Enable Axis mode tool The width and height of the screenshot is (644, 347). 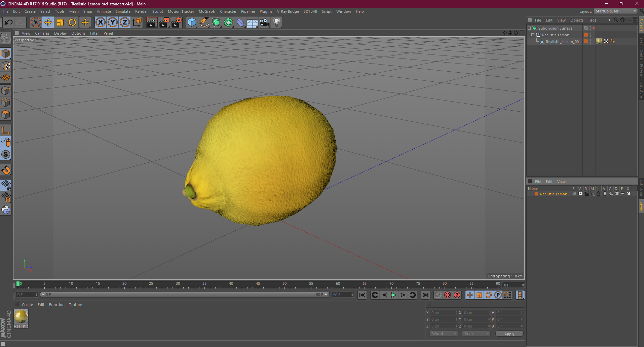6,130
